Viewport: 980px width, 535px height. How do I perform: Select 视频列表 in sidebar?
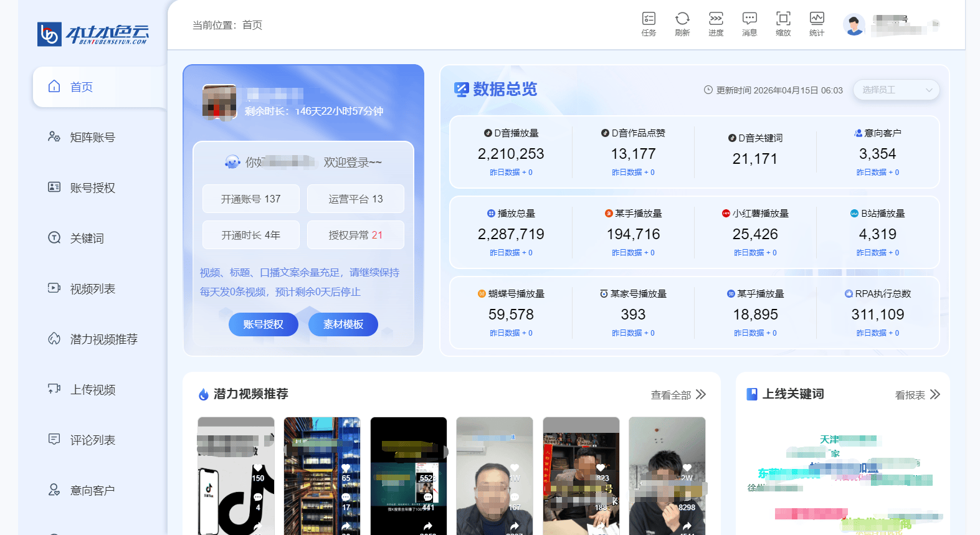(92, 289)
